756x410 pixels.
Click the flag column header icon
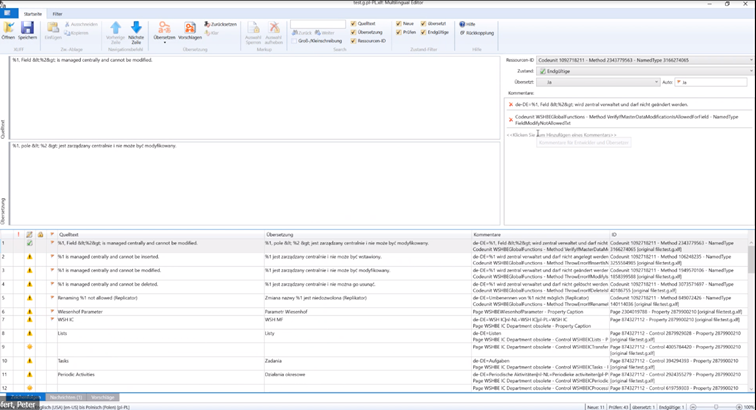click(52, 234)
